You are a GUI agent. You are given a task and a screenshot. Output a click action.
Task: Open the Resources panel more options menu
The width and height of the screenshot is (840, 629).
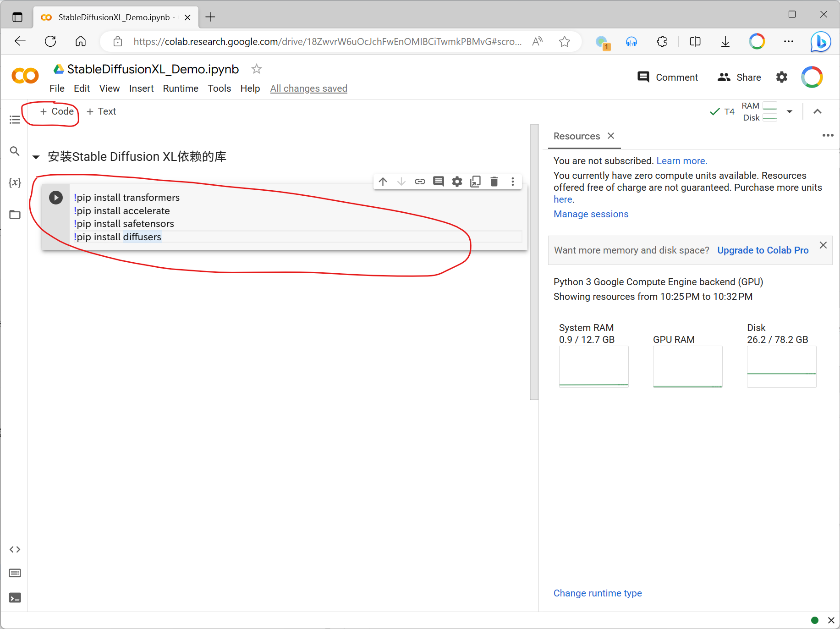click(x=828, y=135)
